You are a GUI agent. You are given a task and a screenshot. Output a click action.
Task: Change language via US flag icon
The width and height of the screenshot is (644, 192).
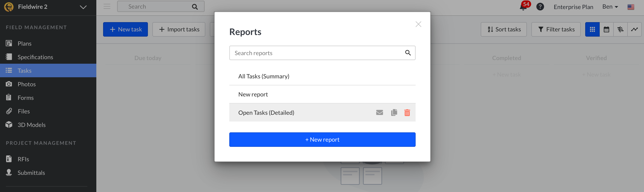(x=630, y=7)
